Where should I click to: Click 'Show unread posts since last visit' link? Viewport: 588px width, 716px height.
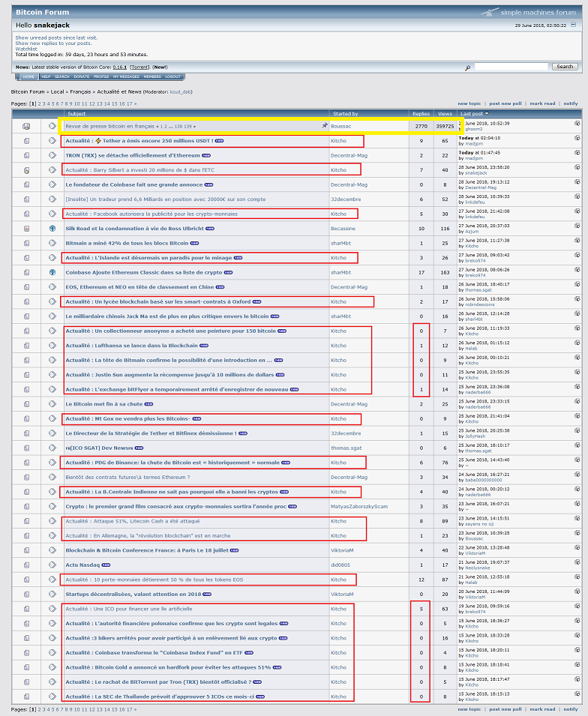56,38
